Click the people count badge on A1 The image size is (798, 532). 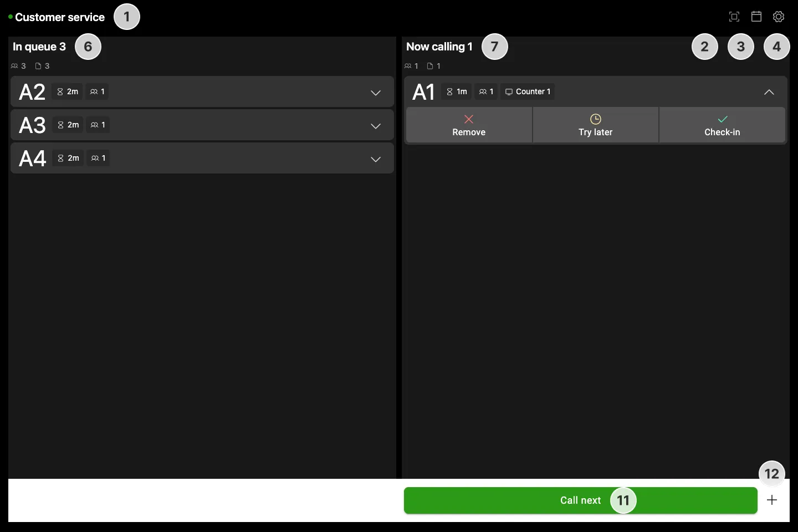(486, 91)
